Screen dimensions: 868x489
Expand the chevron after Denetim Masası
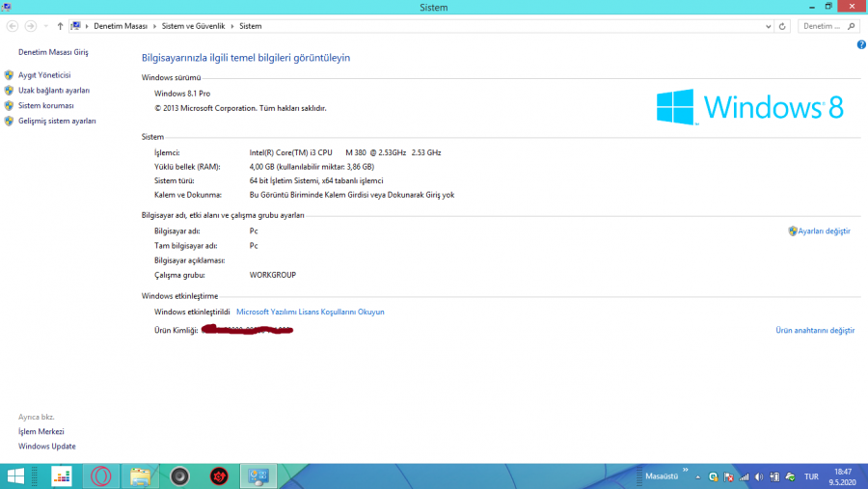click(154, 26)
